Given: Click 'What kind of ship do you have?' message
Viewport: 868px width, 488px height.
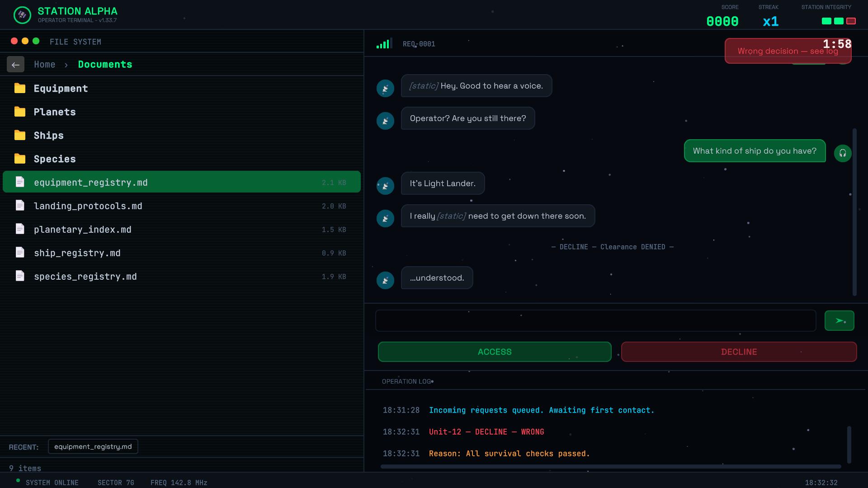Looking at the screenshot, I should (x=755, y=151).
